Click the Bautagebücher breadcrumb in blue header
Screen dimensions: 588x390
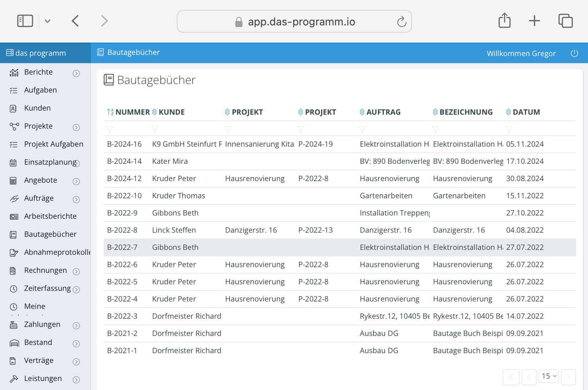coord(128,52)
